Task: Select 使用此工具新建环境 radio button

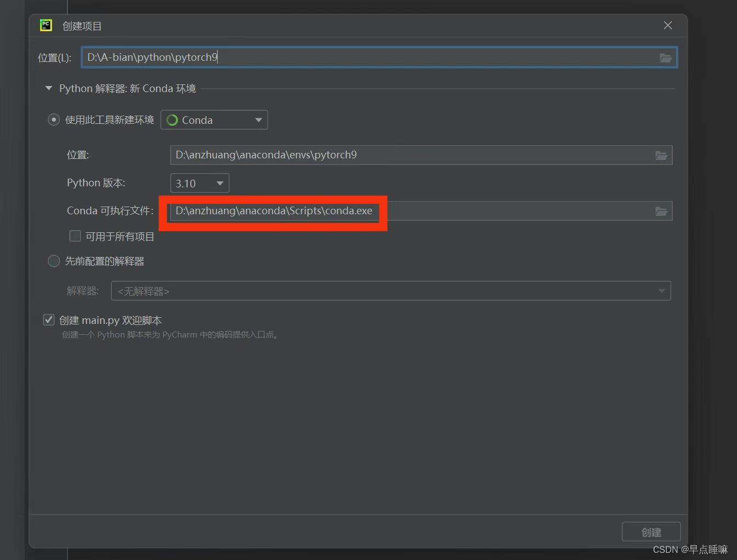Action: [x=54, y=119]
